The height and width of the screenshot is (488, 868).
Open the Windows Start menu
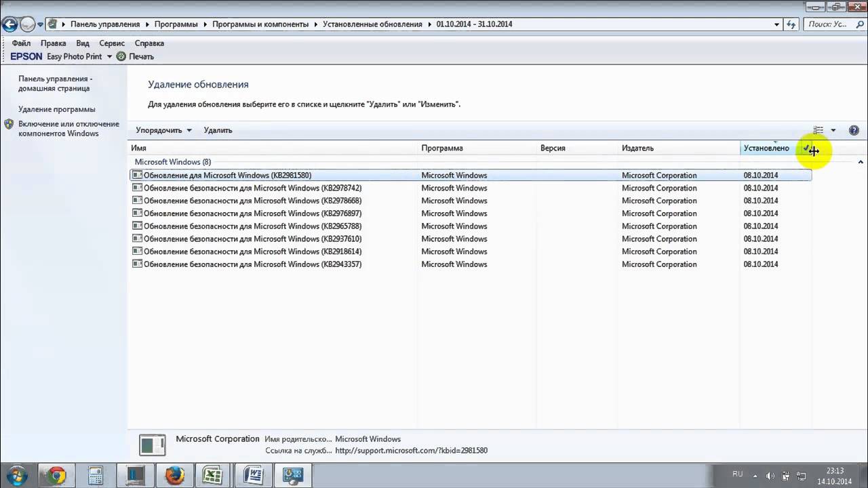[x=16, y=474]
